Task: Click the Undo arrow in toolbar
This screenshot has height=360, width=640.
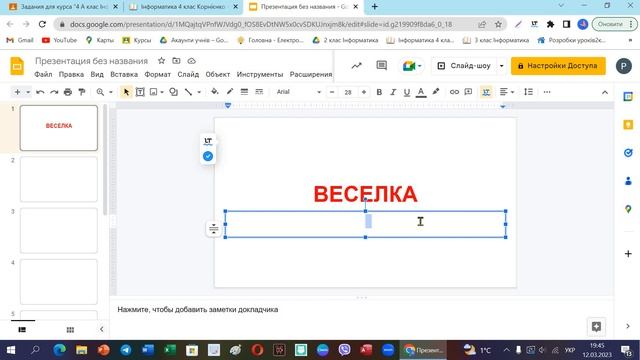Action: click(x=40, y=92)
